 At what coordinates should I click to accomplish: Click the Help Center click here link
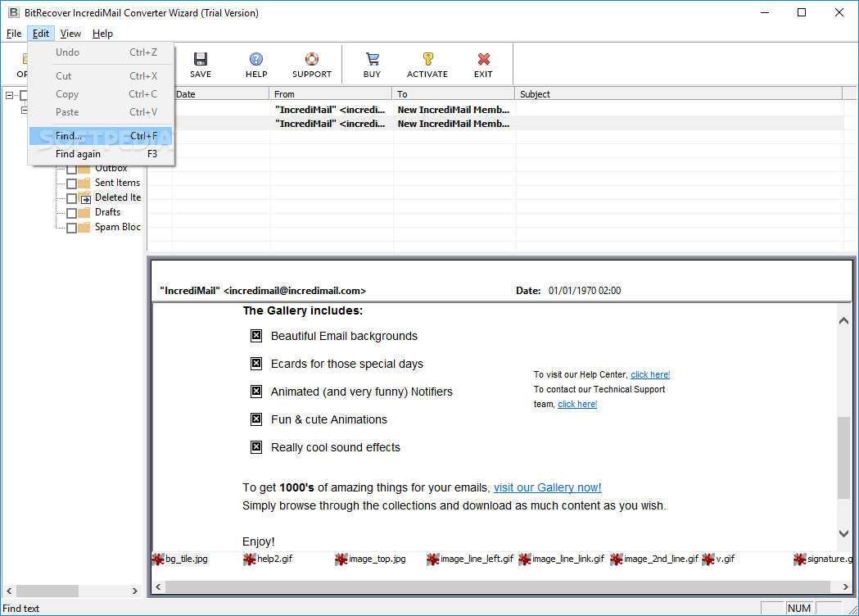click(x=650, y=375)
